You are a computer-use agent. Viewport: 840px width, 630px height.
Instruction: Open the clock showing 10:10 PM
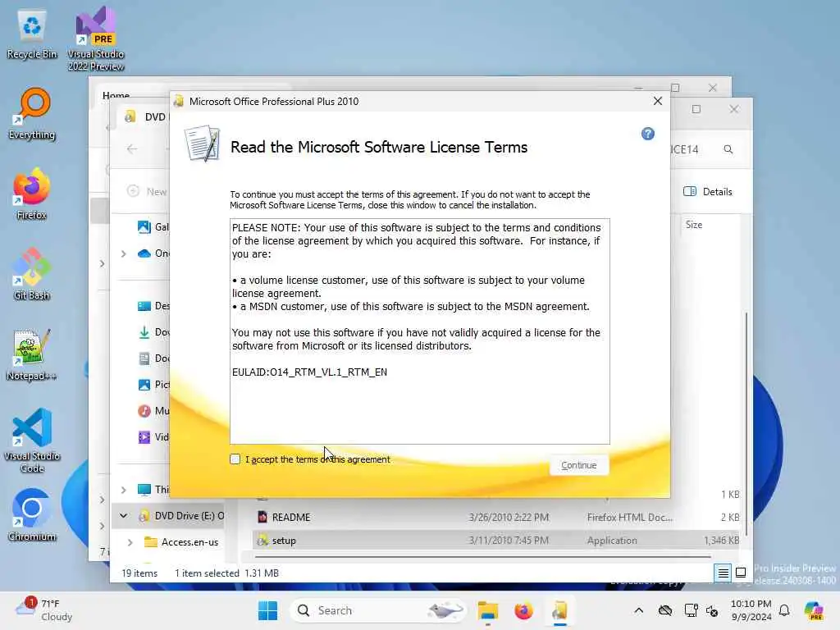[751, 610]
